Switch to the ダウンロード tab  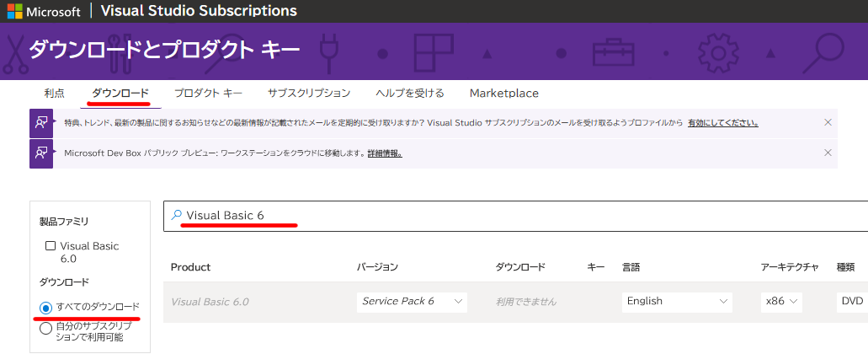click(x=120, y=93)
